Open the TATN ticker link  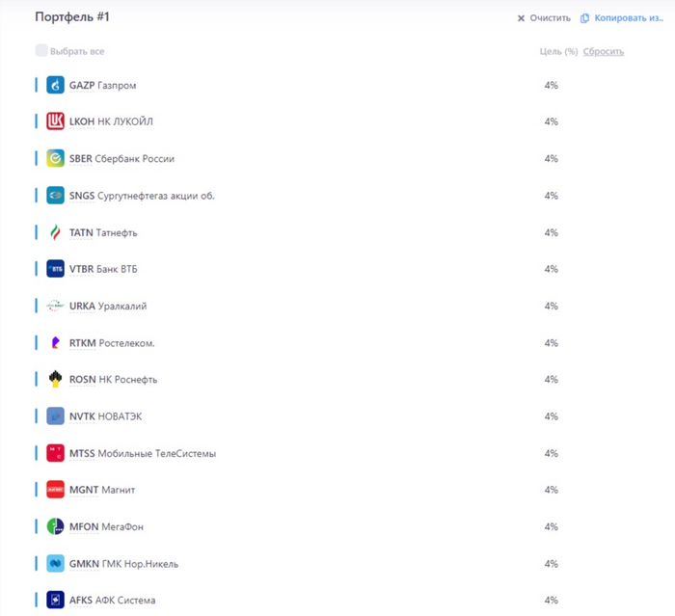81,232
